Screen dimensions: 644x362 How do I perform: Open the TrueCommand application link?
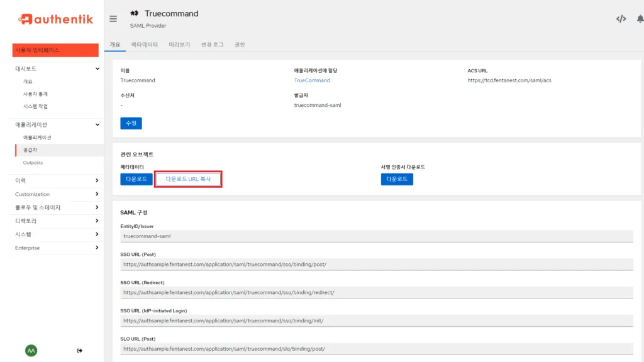pos(312,80)
